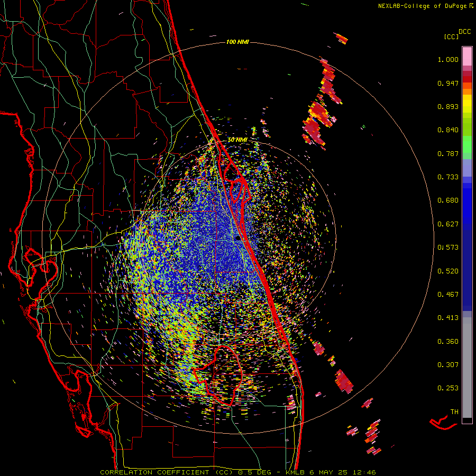
Task: Click the 0.893 color scale value
Action: (x=448, y=106)
